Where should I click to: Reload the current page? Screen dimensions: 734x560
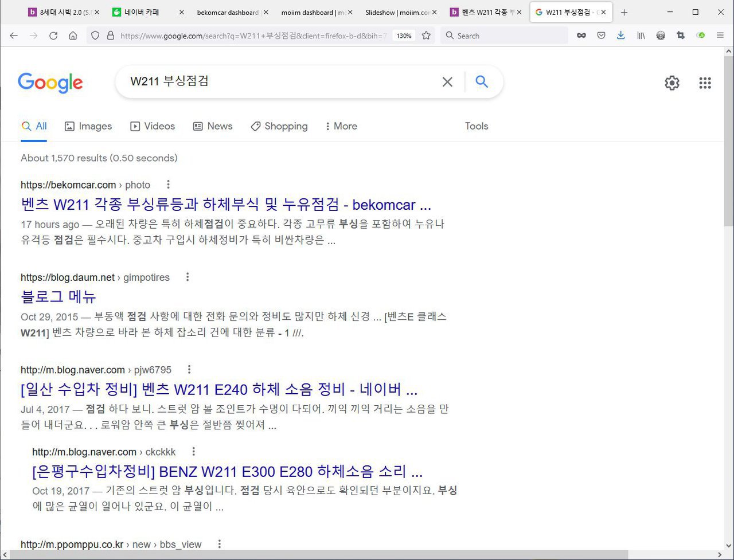click(53, 36)
